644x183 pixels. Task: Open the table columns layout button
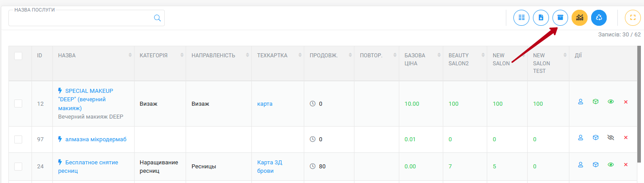point(521,18)
